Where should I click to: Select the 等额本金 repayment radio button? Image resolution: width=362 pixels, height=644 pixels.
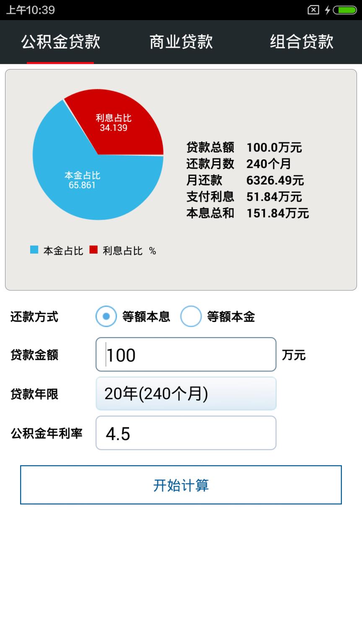(x=191, y=317)
